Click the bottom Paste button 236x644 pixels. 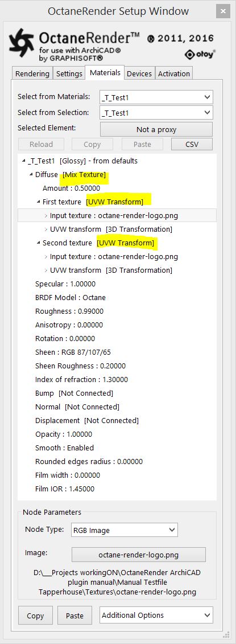[74, 616]
